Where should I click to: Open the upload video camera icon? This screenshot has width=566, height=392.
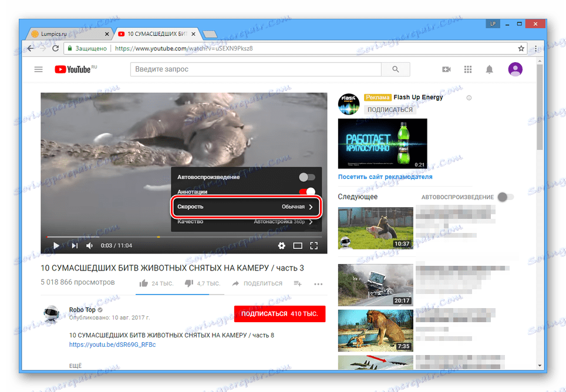[x=447, y=69]
